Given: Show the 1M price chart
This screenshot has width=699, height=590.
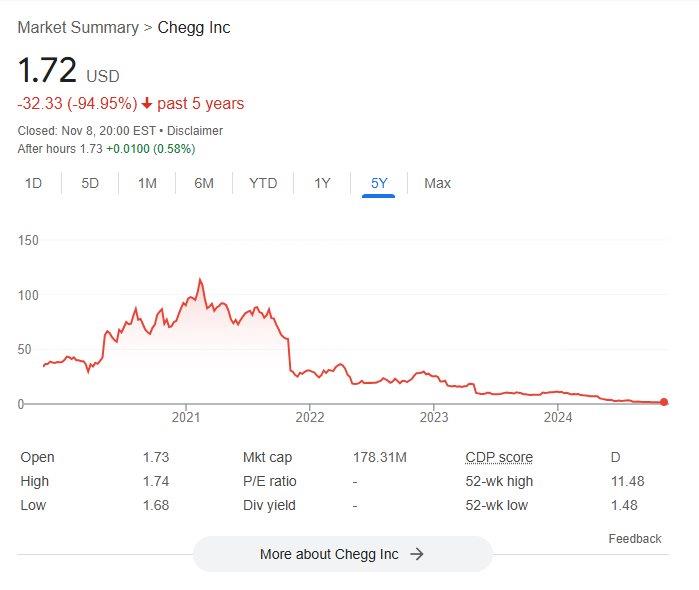Looking at the screenshot, I should (147, 183).
